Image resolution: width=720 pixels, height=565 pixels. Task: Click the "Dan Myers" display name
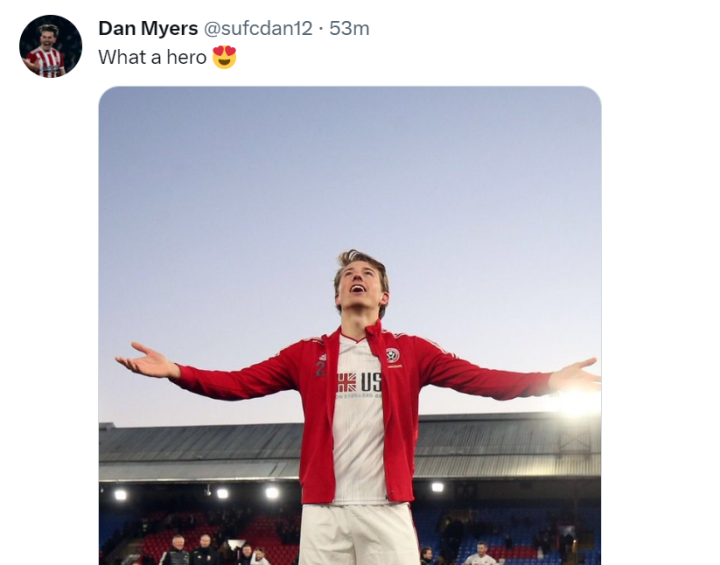pyautogui.click(x=148, y=29)
